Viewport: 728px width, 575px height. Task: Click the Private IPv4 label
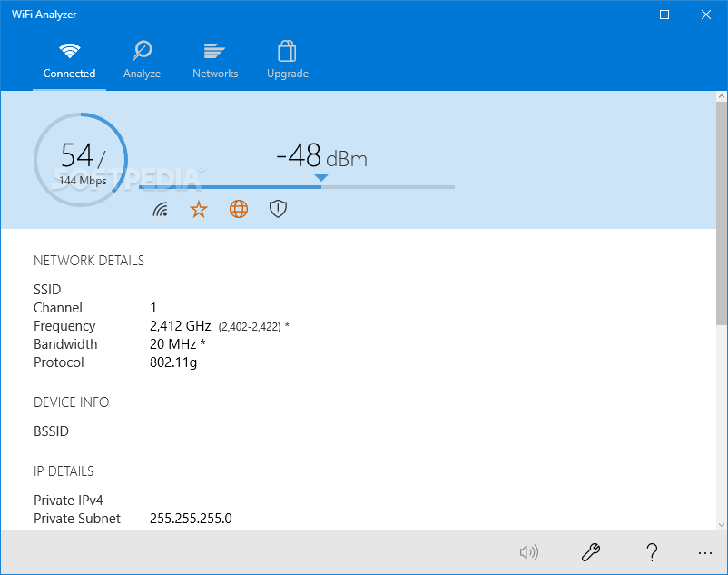[x=68, y=501]
